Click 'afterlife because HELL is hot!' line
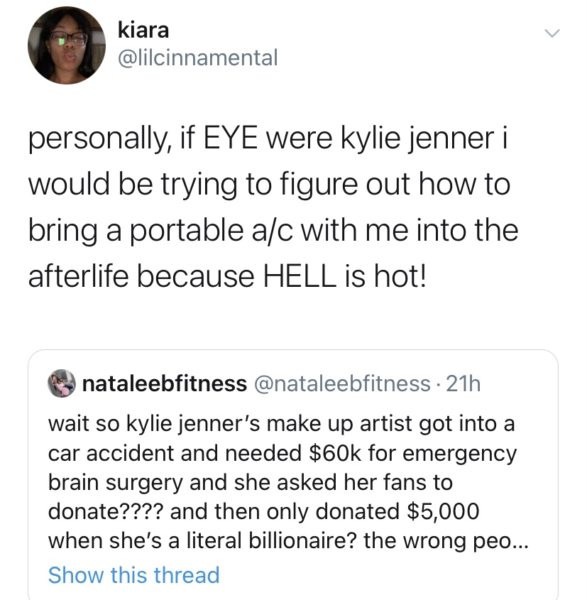This screenshot has width=587, height=600. (x=227, y=276)
